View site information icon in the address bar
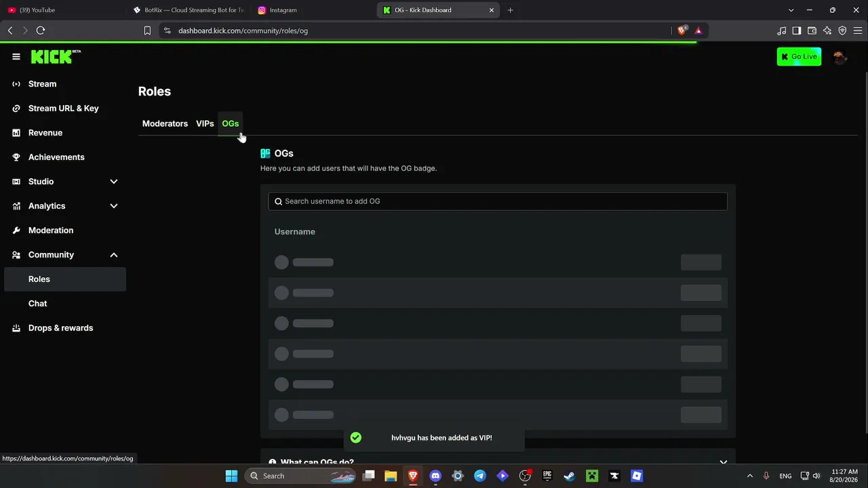The image size is (868, 488). pyautogui.click(x=167, y=30)
